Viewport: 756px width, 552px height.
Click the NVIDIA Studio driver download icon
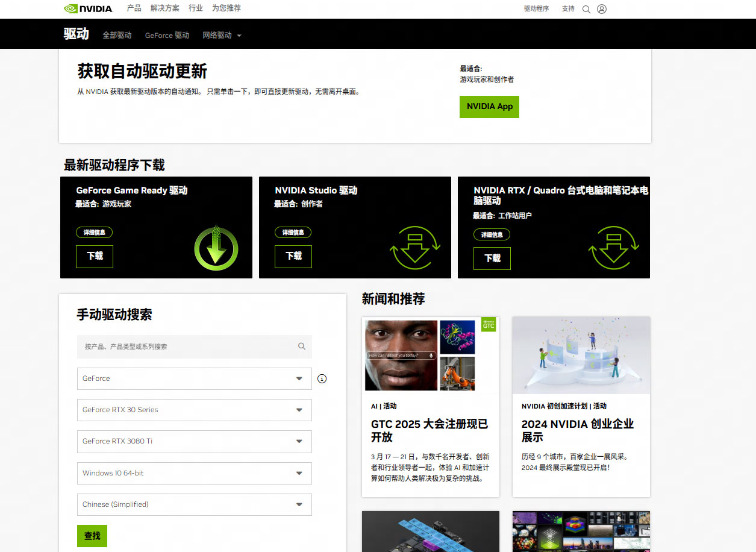(415, 248)
